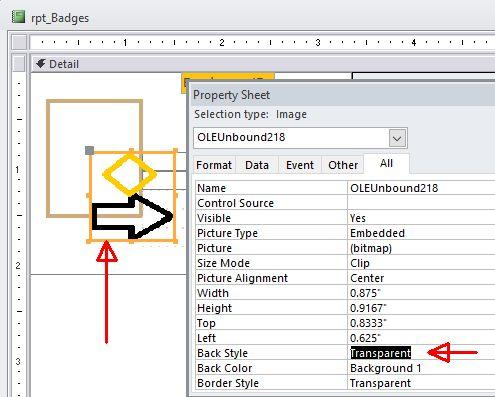The image size is (495, 397).
Task: Select the Back Style property label
Action: click(x=222, y=353)
